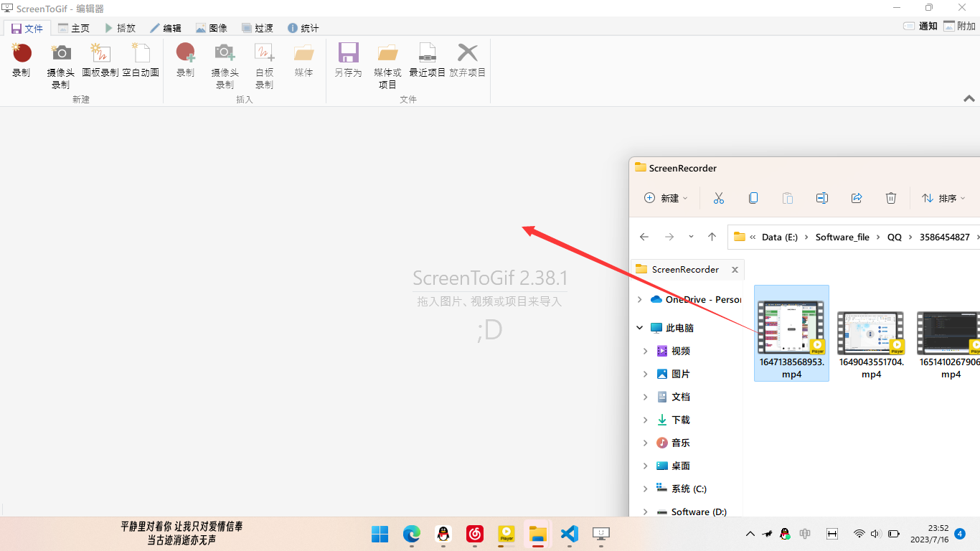This screenshot has width=980, height=551.
Task: Collapse the 此电脑 tree node
Action: click(640, 328)
